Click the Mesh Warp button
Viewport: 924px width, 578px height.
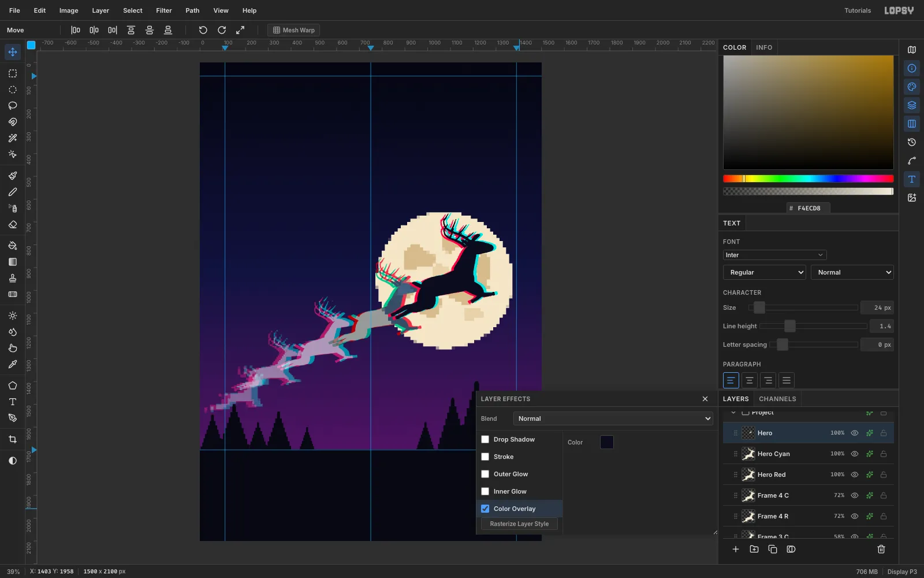294,30
